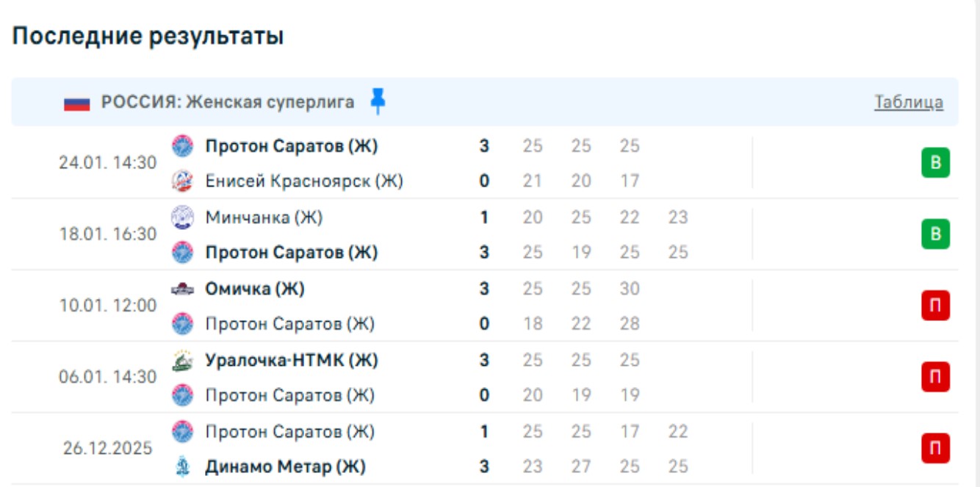Image resolution: width=980 pixels, height=487 pixels.
Task: Click red П badge for 10.01 match
Action: click(x=935, y=306)
